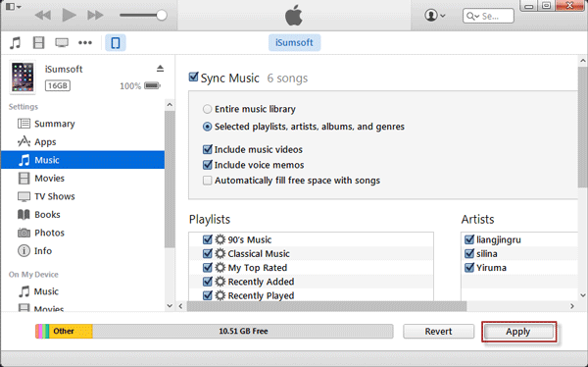Open Apps in the settings sidebar
The height and width of the screenshot is (367, 588).
[83, 141]
